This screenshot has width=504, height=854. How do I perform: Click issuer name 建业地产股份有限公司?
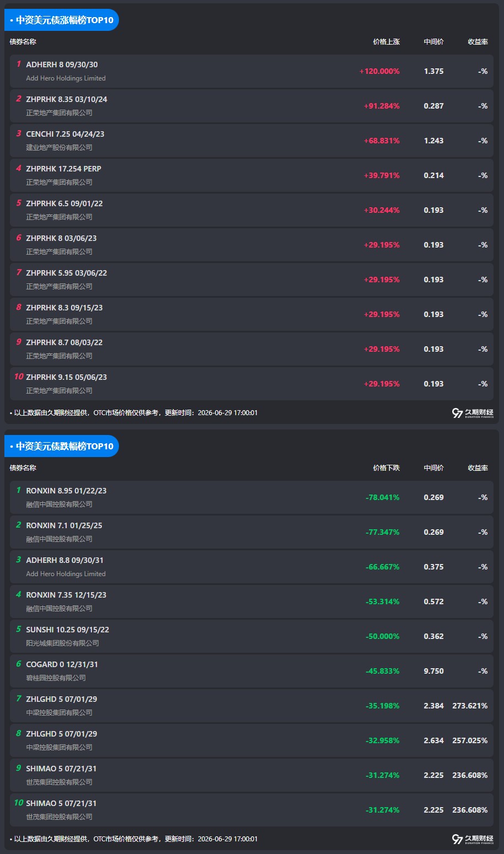pos(59,148)
